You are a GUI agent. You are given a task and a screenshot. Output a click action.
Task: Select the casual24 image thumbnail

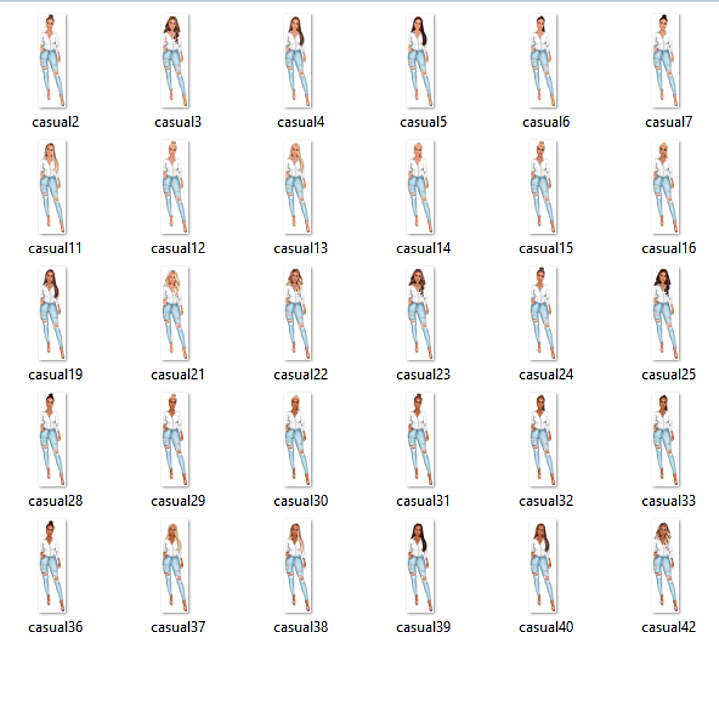pos(543,313)
